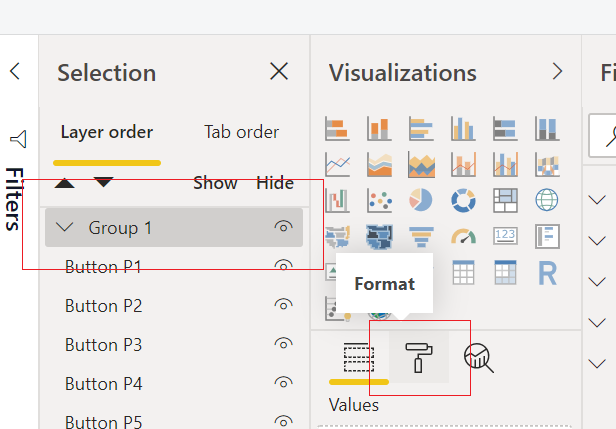Click the Hide button

pyautogui.click(x=275, y=183)
